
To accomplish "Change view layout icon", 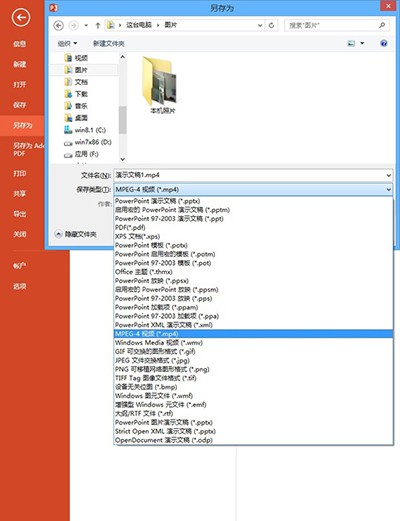I will 351,43.
